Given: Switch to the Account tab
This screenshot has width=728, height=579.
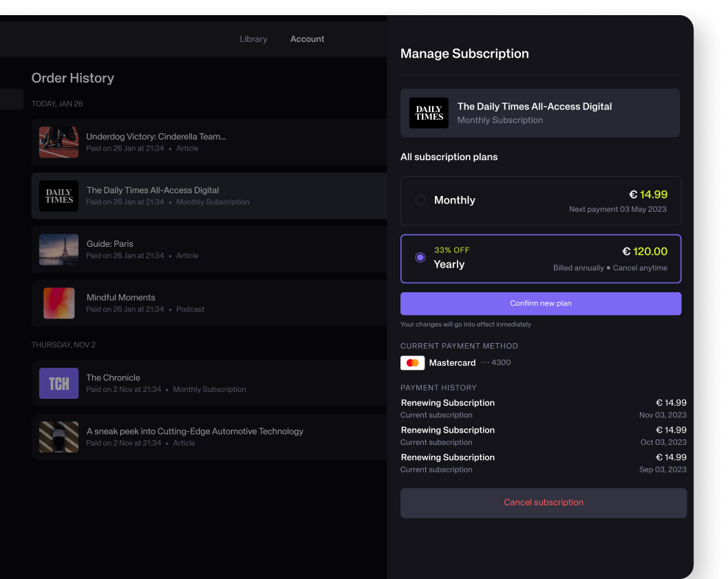Looking at the screenshot, I should click(x=307, y=39).
